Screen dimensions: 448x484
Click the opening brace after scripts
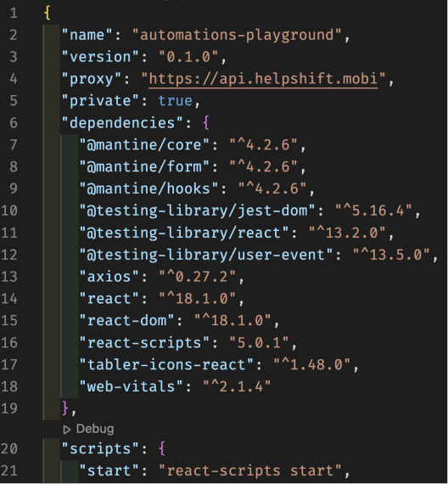[x=162, y=449]
